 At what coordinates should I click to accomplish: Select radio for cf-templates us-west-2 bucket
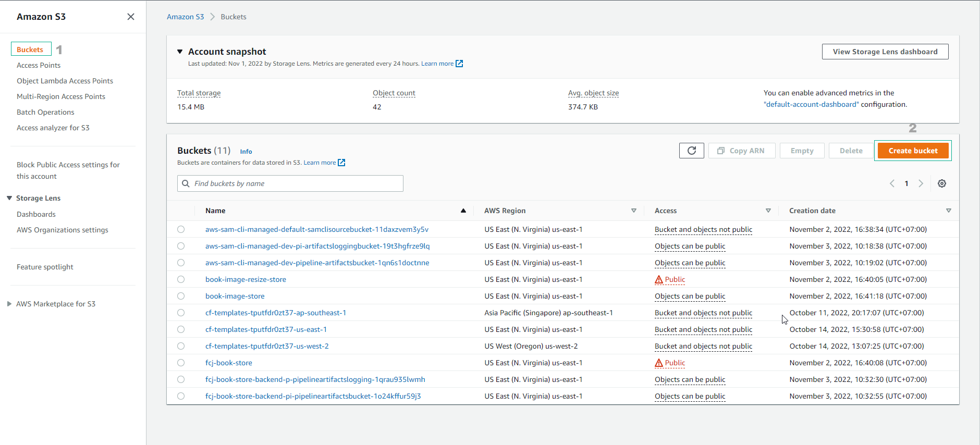181,346
